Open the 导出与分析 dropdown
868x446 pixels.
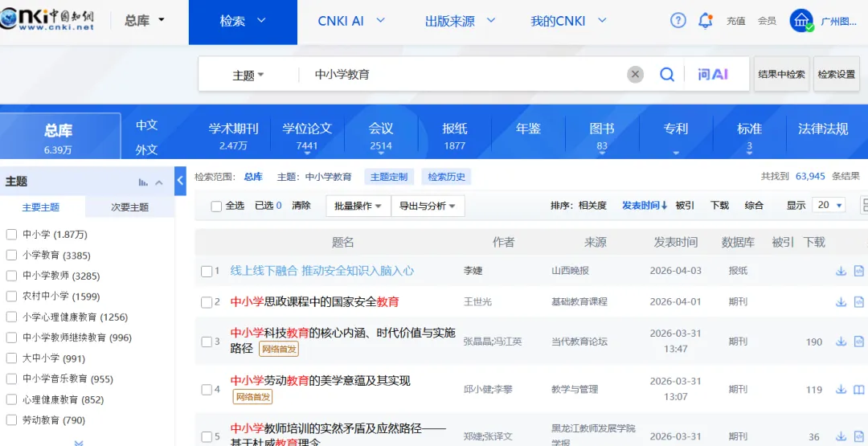point(428,206)
